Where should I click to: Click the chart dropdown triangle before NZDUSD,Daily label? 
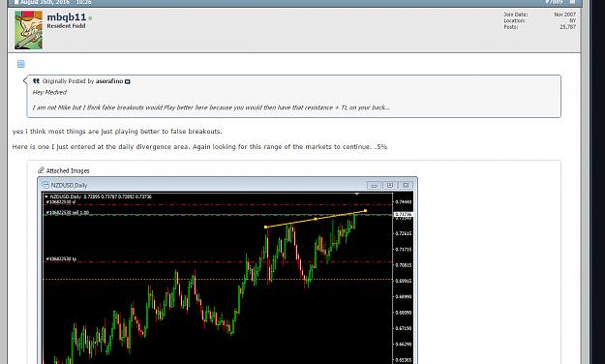[x=46, y=197]
